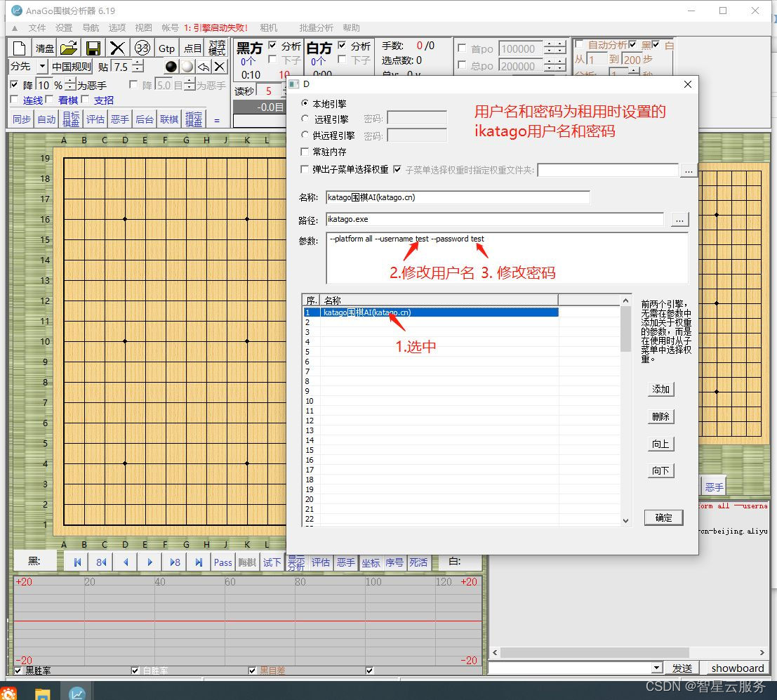Open the 视图 menu
Image resolution: width=777 pixels, height=700 pixels.
[x=144, y=28]
